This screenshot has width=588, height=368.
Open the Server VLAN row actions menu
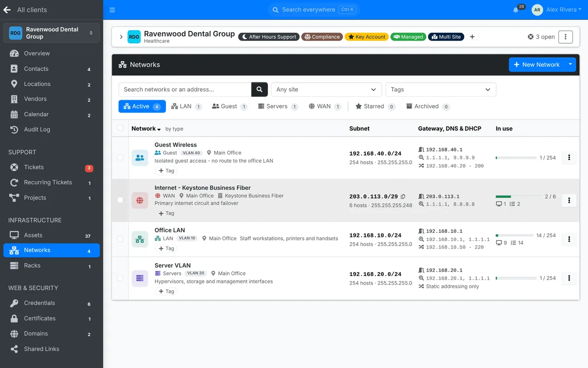[569, 278]
